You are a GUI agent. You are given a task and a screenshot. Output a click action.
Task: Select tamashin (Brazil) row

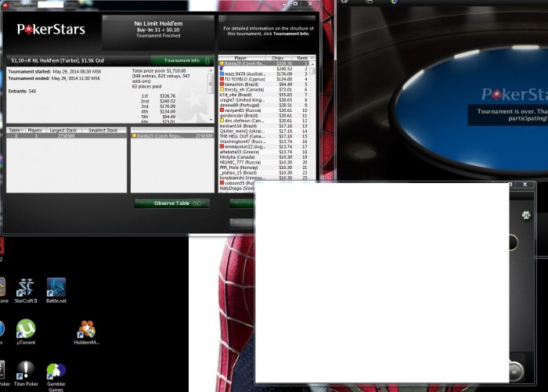coord(264,85)
